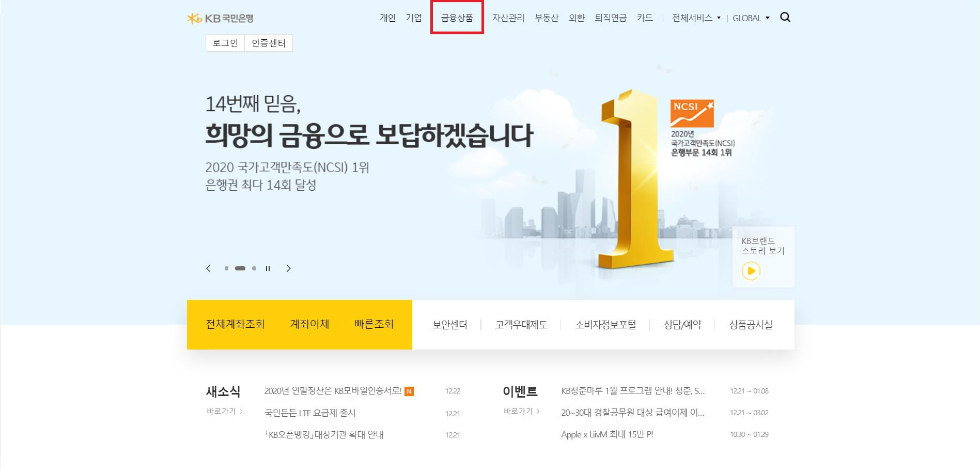Click the 로그인 button
Image resolution: width=980 pixels, height=470 pixels.
pyautogui.click(x=225, y=43)
